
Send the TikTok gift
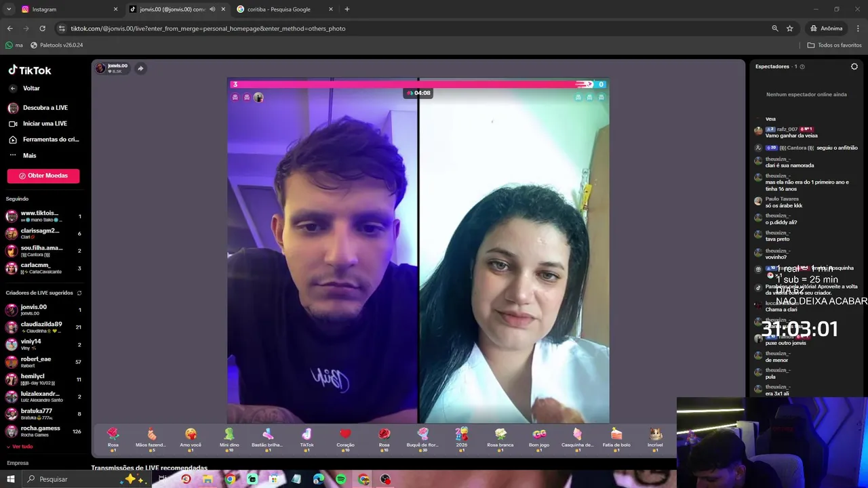click(307, 439)
